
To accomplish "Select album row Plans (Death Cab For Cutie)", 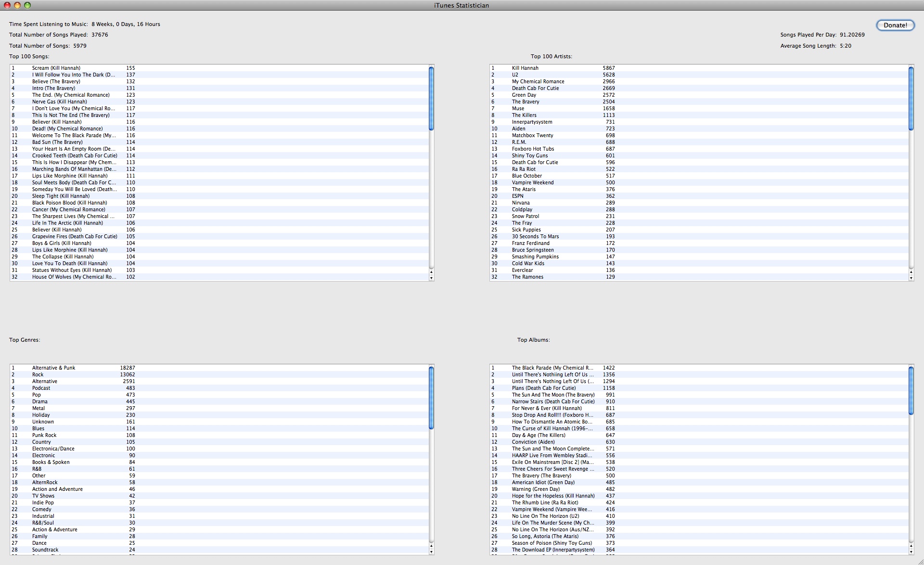I will pos(699,388).
